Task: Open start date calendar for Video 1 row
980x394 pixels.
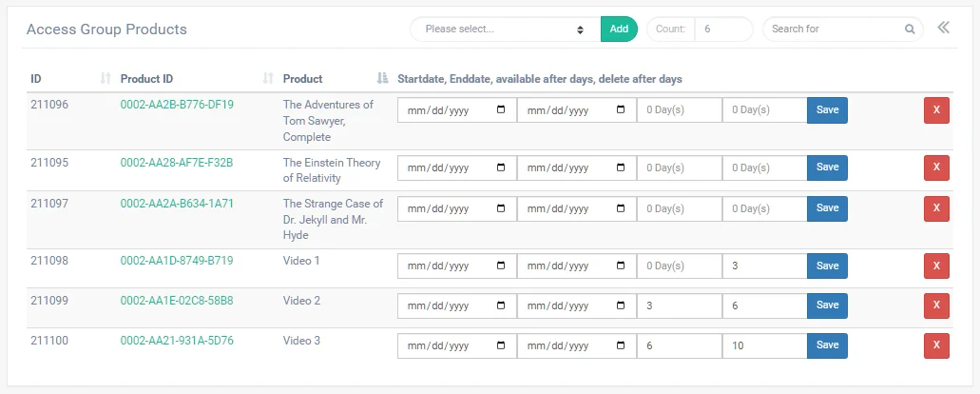Action: (x=501, y=266)
